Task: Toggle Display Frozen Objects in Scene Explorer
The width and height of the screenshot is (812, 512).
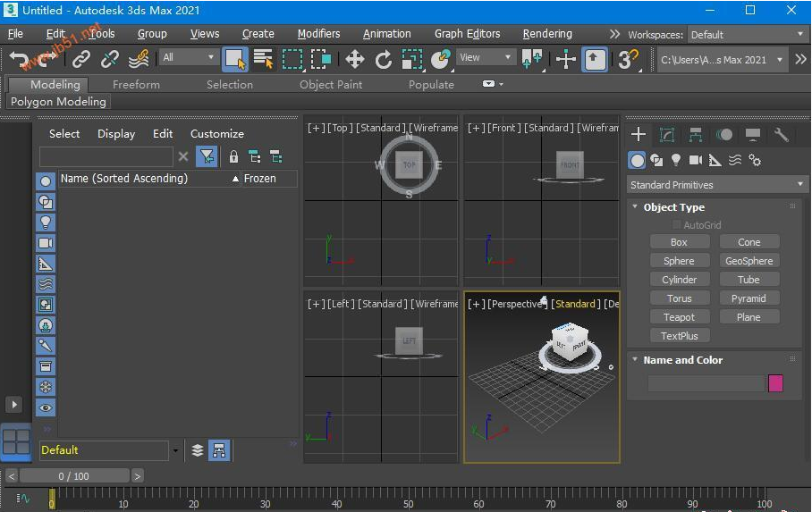Action: 46,387
